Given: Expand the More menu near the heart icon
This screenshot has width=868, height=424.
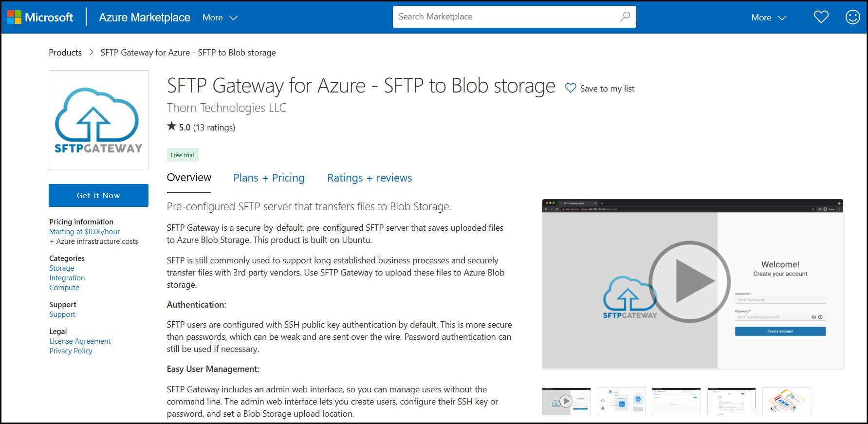Looking at the screenshot, I should pos(769,18).
